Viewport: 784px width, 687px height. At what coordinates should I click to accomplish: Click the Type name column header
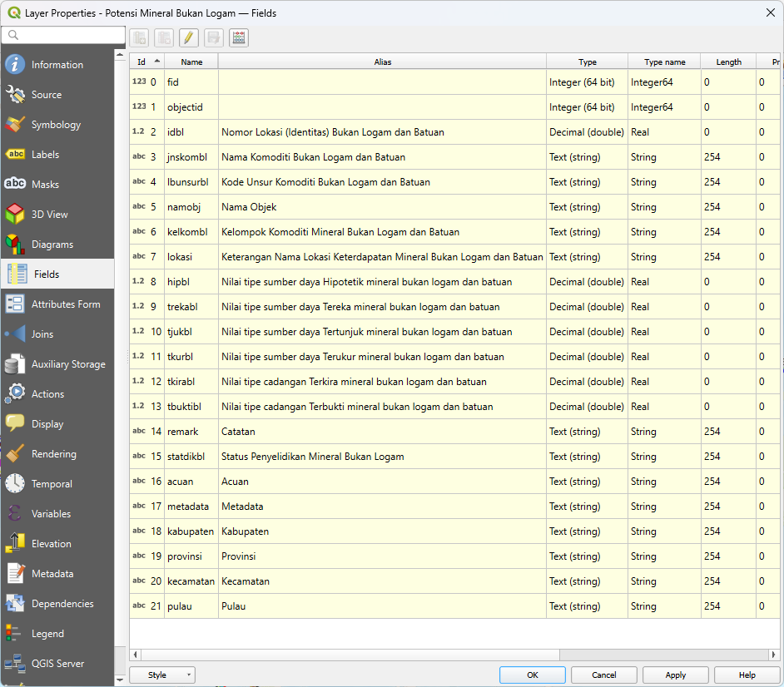[664, 62]
